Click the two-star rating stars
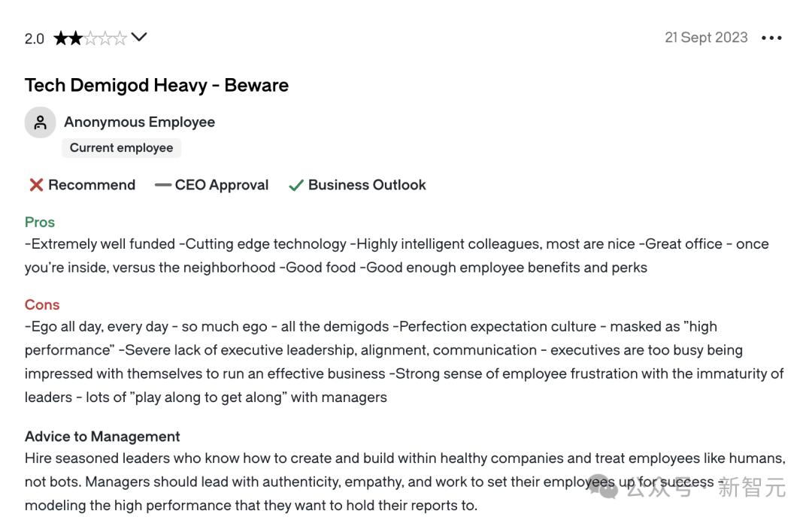The width and height of the screenshot is (812, 520). 89,38
